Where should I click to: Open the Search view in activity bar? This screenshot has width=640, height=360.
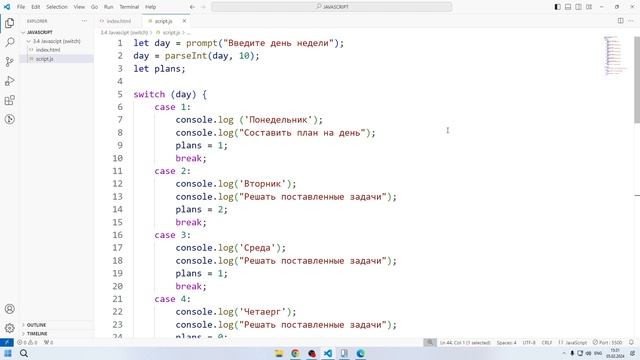[9, 42]
